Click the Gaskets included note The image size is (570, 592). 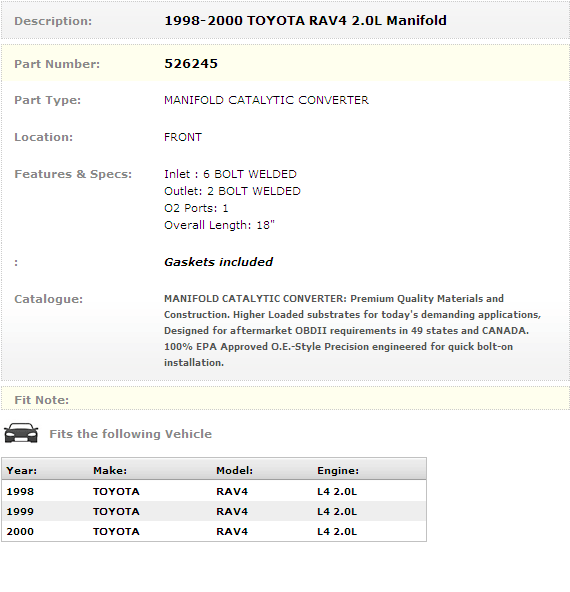(x=218, y=262)
